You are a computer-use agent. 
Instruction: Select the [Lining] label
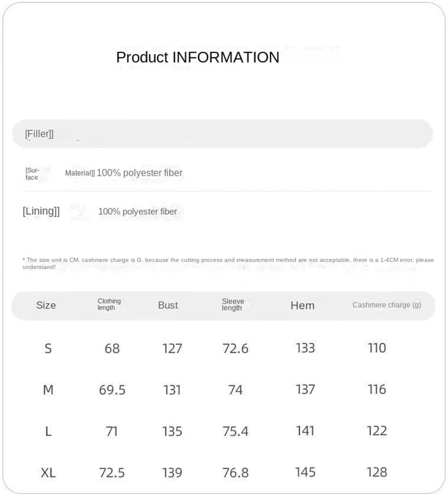tap(41, 211)
